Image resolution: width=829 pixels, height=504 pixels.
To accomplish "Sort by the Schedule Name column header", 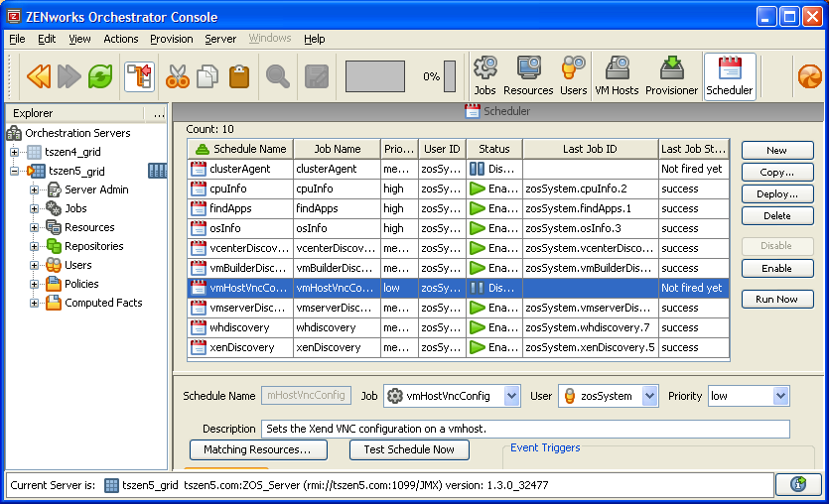I will click(240, 149).
